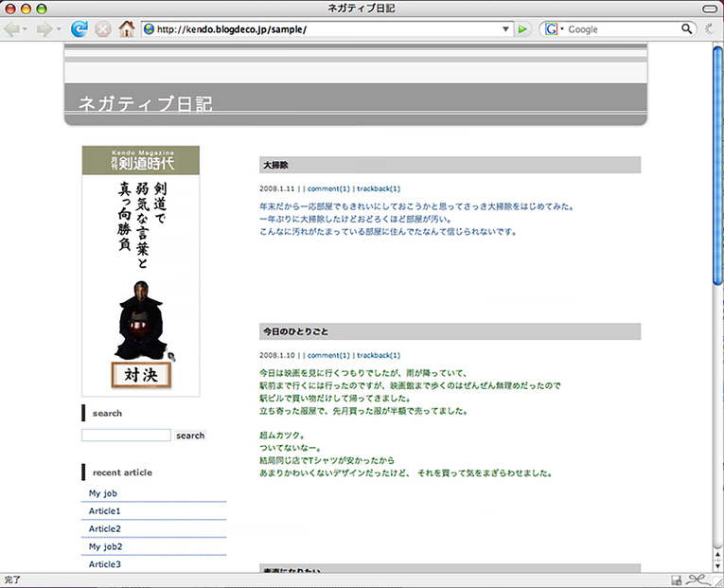Open trackback(1) link under 今日のひとりごと post
The width and height of the screenshot is (724, 588).
tap(379, 355)
